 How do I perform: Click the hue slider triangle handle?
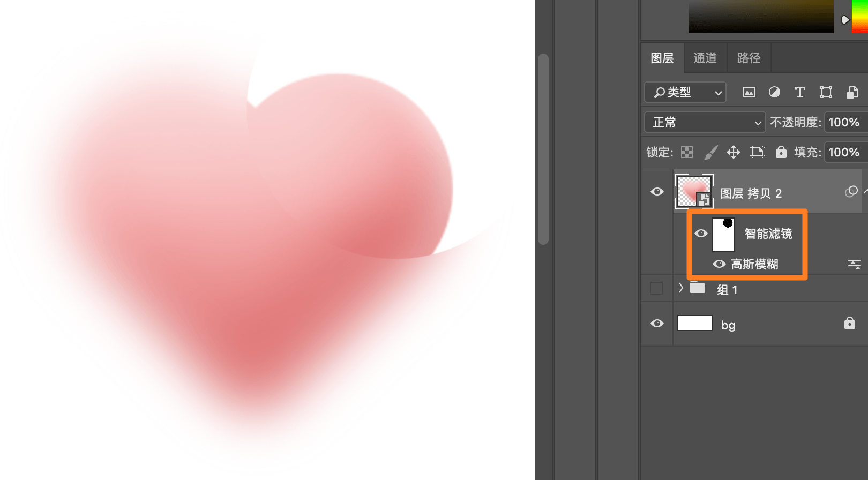click(x=845, y=20)
